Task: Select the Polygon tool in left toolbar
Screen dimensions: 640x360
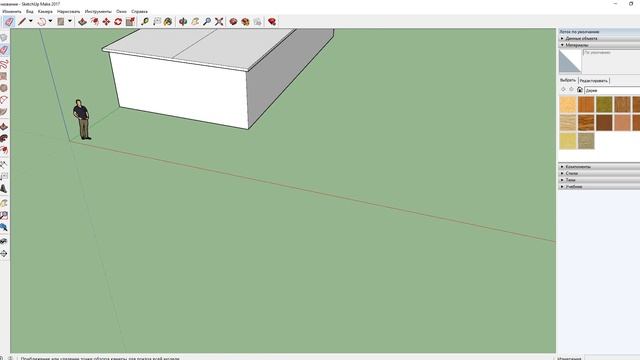Action: 4,88
